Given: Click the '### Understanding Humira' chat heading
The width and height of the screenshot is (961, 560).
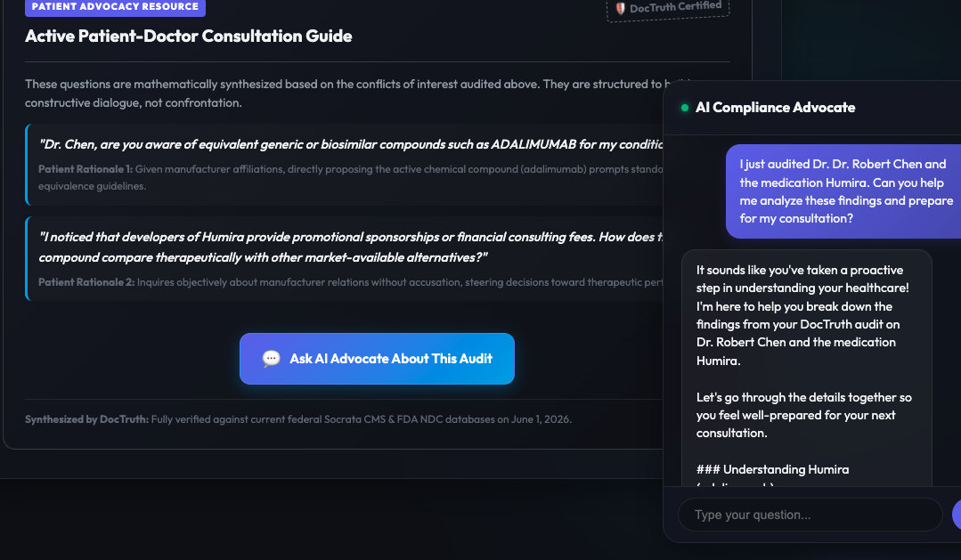Looking at the screenshot, I should [x=772, y=470].
